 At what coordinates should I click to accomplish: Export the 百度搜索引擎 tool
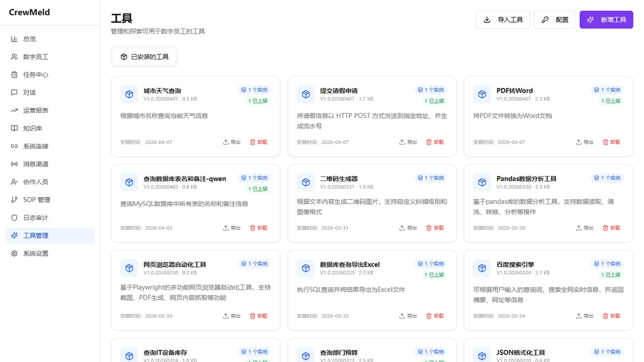[x=585, y=316]
